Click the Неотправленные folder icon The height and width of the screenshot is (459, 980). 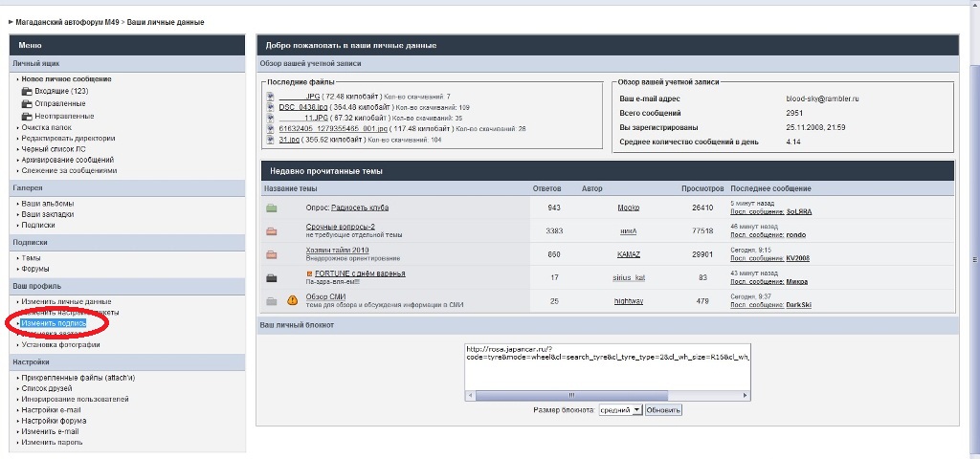27,115
